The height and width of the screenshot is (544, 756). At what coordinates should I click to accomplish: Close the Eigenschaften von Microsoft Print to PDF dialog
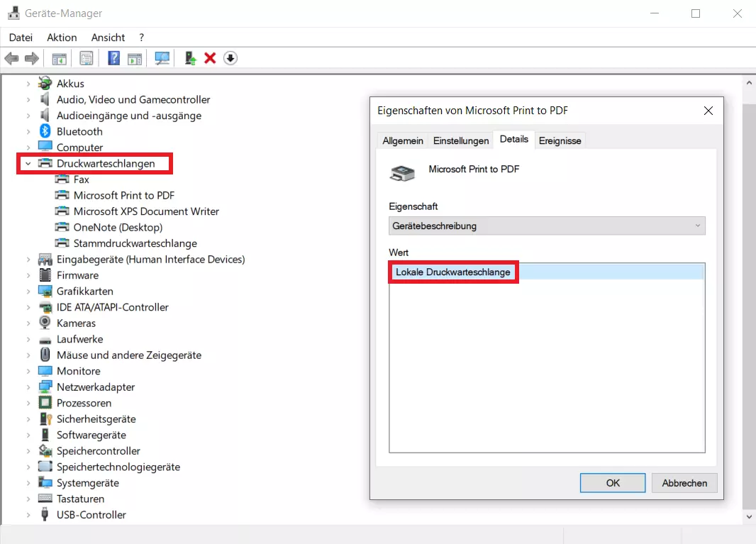(x=708, y=111)
